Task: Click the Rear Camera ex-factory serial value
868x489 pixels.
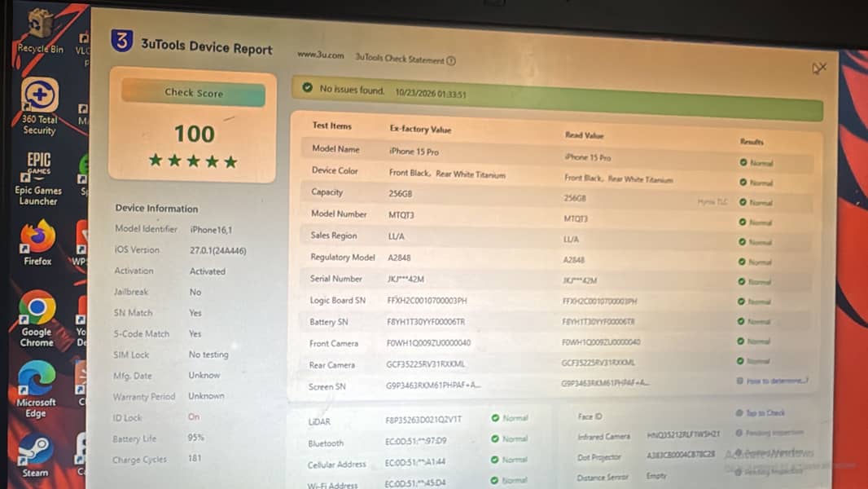Action: pos(425,364)
